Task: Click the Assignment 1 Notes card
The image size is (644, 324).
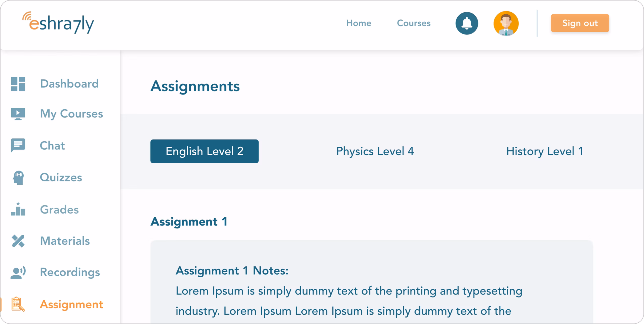Action: (372, 282)
